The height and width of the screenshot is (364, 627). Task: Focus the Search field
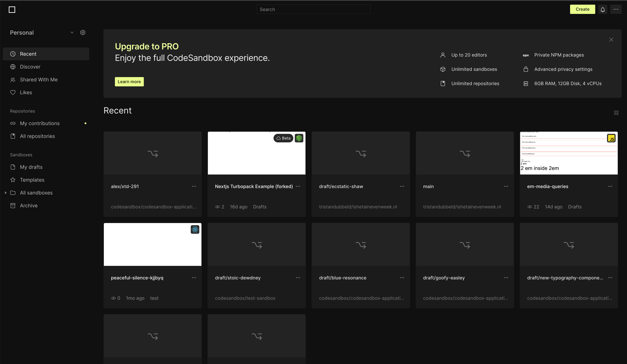[313, 9]
